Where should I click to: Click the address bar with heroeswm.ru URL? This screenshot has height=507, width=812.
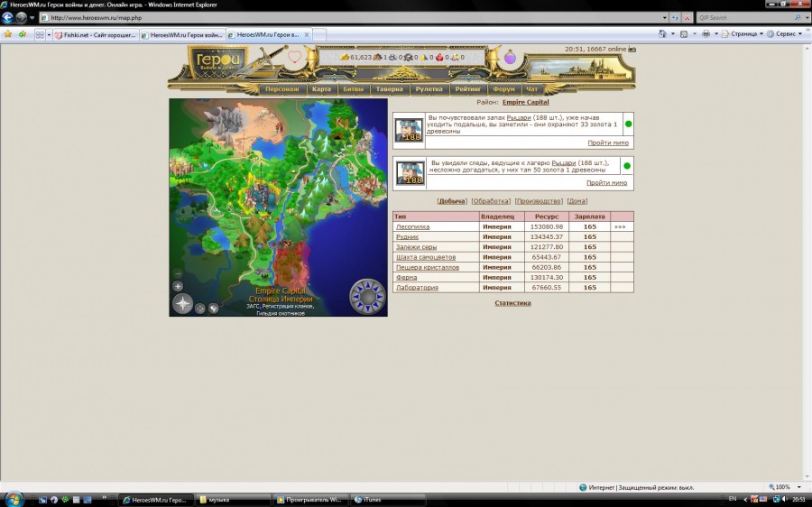coord(351,18)
